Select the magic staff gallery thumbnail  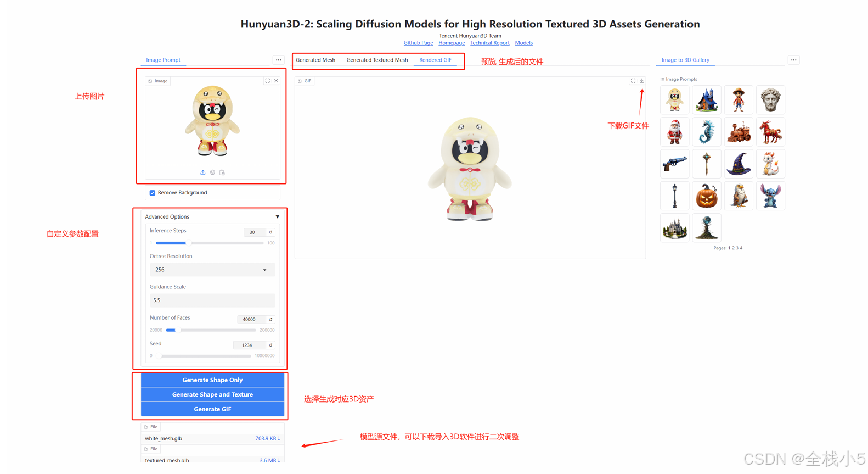tap(706, 164)
